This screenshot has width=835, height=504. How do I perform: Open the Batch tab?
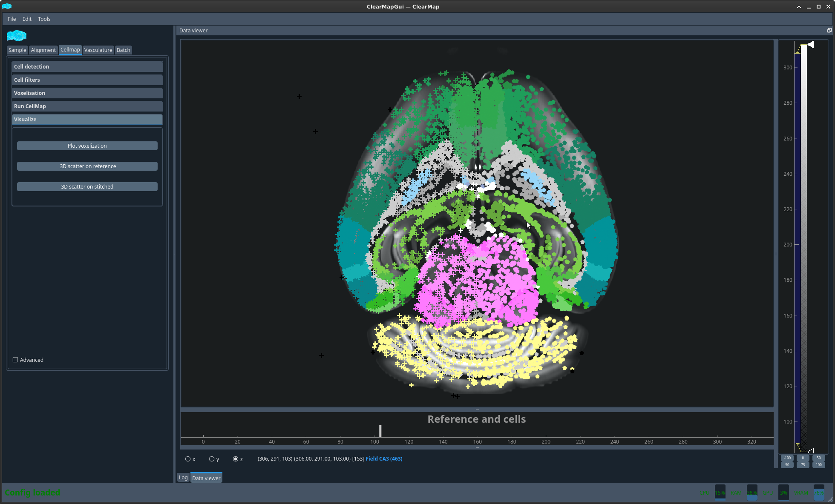(124, 50)
